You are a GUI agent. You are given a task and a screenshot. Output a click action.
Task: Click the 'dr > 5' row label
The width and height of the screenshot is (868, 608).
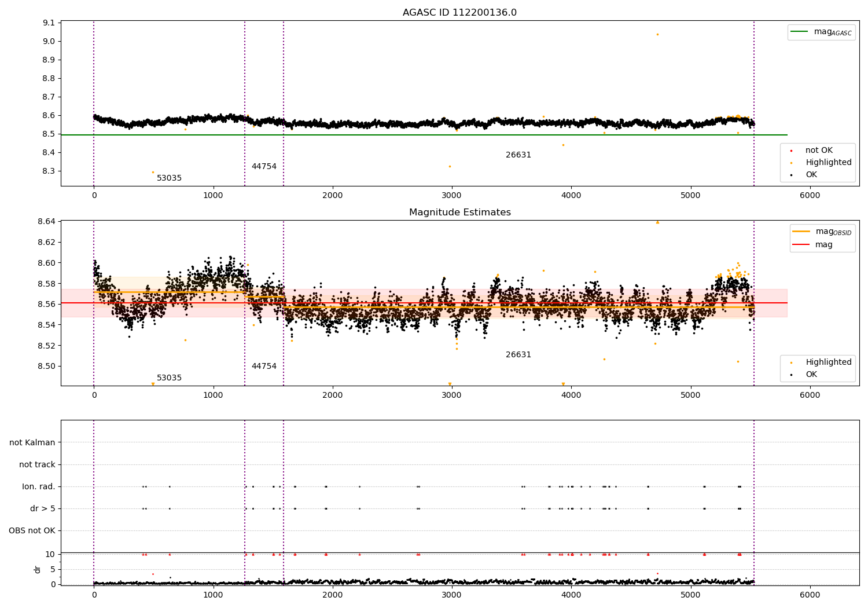[x=43, y=508]
